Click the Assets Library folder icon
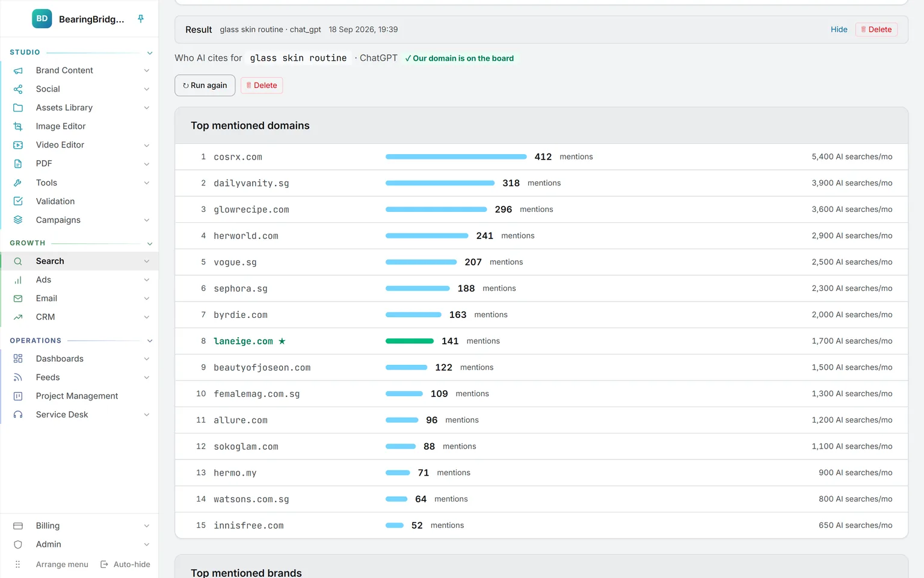 (18, 108)
